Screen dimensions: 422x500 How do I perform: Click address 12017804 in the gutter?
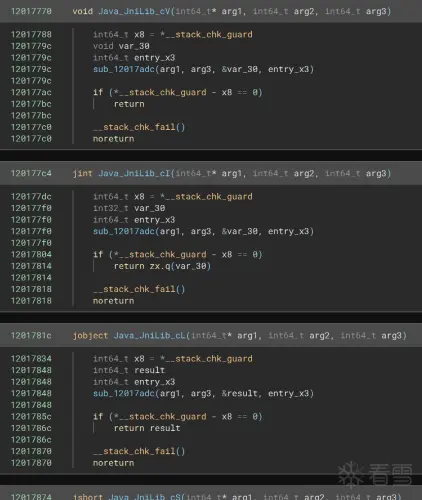click(31, 254)
